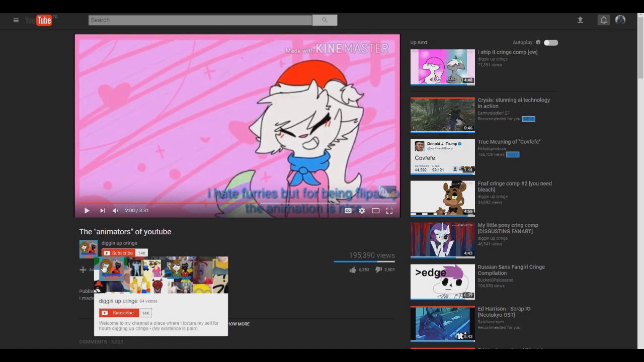Click the BucketOPslossand channel name

click(x=496, y=280)
